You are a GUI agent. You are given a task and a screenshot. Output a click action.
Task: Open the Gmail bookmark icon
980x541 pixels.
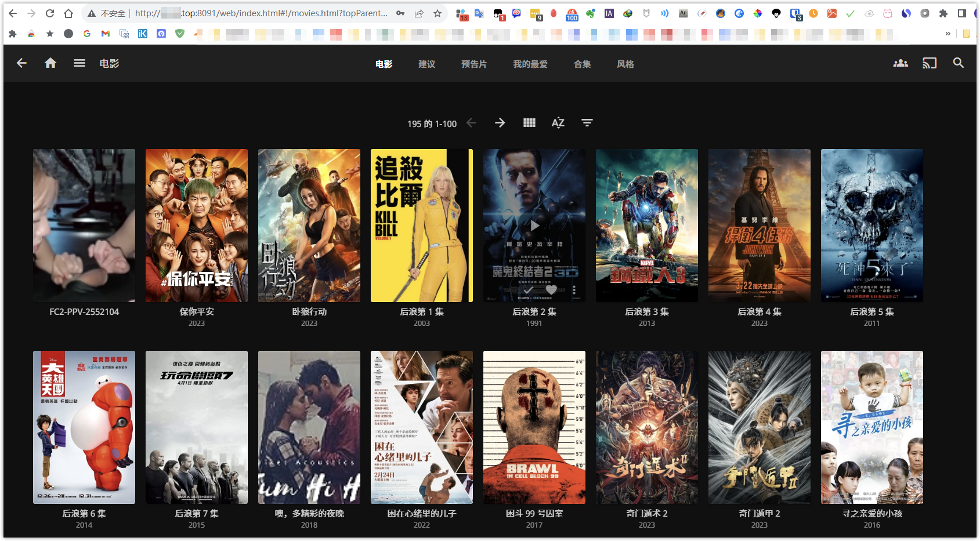(x=106, y=34)
